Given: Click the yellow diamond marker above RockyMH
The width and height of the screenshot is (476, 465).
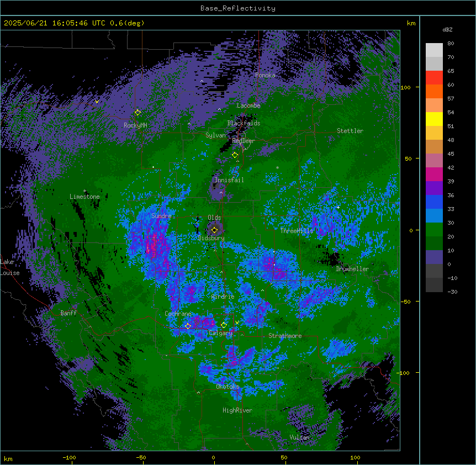Looking at the screenshot, I should pos(137,112).
